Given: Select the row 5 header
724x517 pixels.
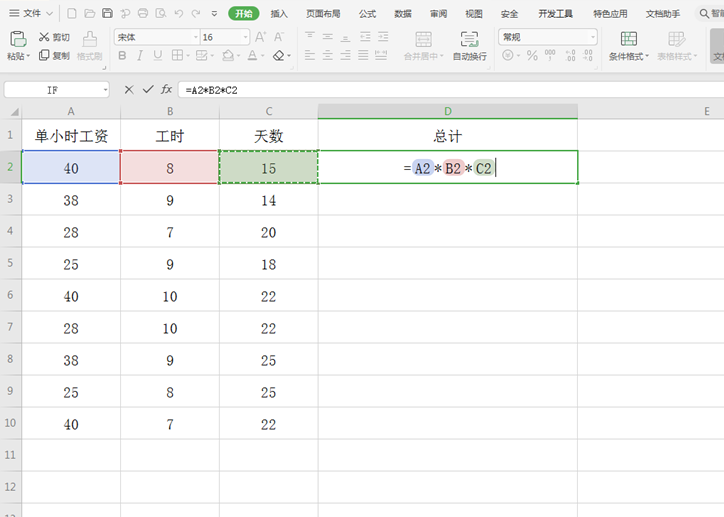Looking at the screenshot, I should (10, 263).
